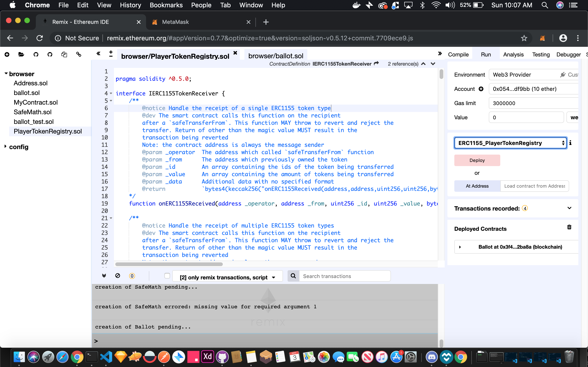Click the create new file plus icon
Screen dimensions: 588x367
click(7, 54)
